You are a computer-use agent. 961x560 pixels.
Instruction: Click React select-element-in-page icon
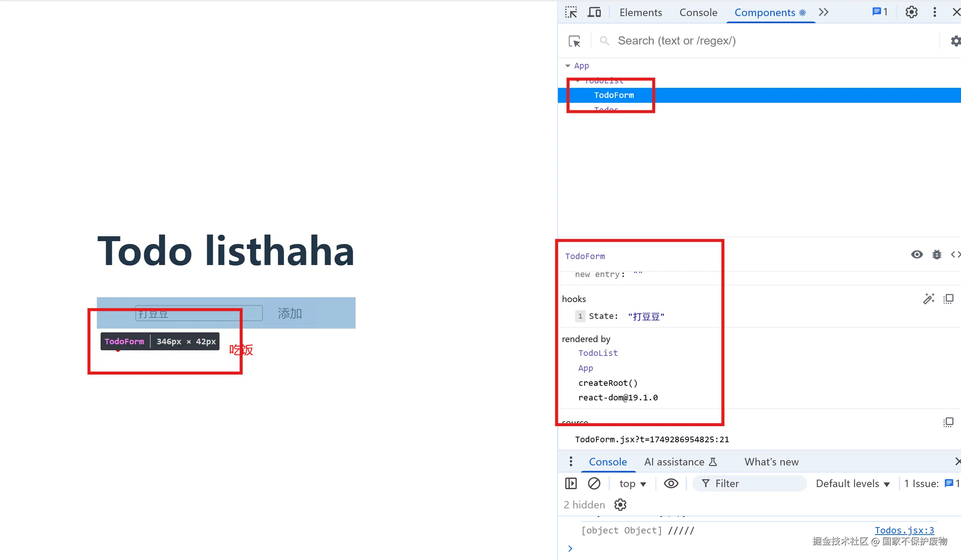coord(574,41)
